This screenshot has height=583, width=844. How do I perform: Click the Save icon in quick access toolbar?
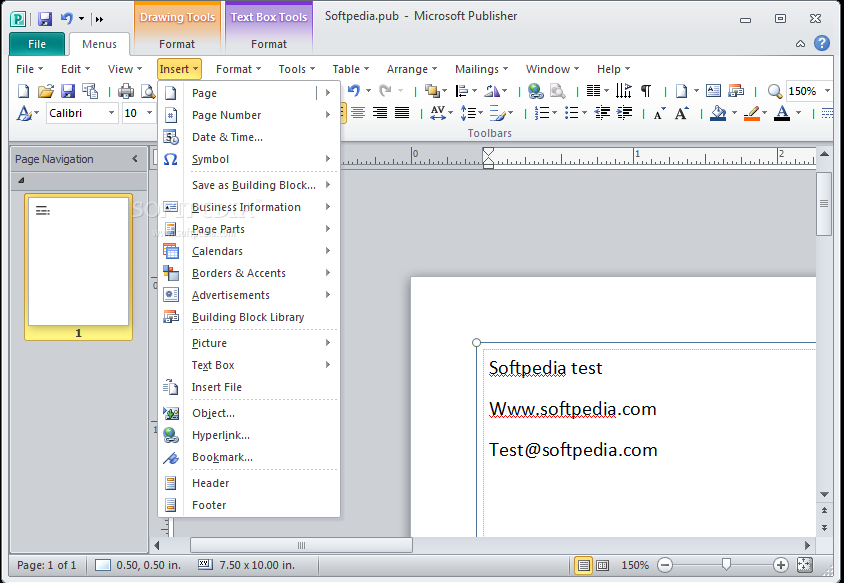coord(45,19)
